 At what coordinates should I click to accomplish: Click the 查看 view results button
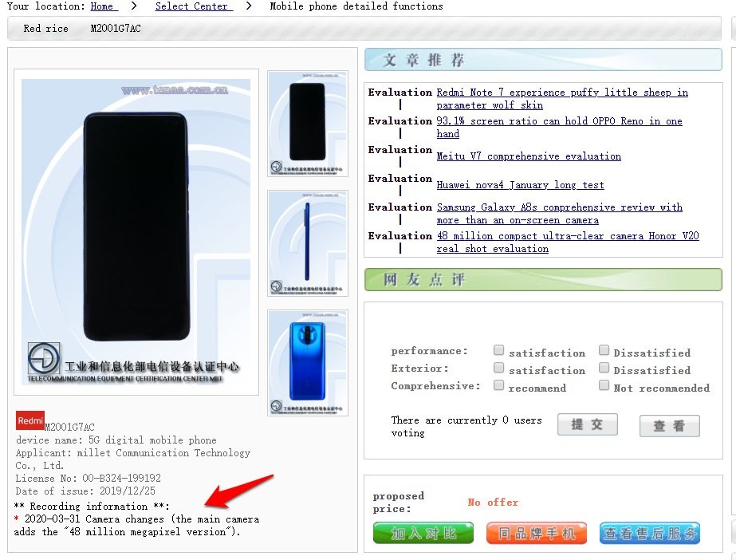[669, 426]
